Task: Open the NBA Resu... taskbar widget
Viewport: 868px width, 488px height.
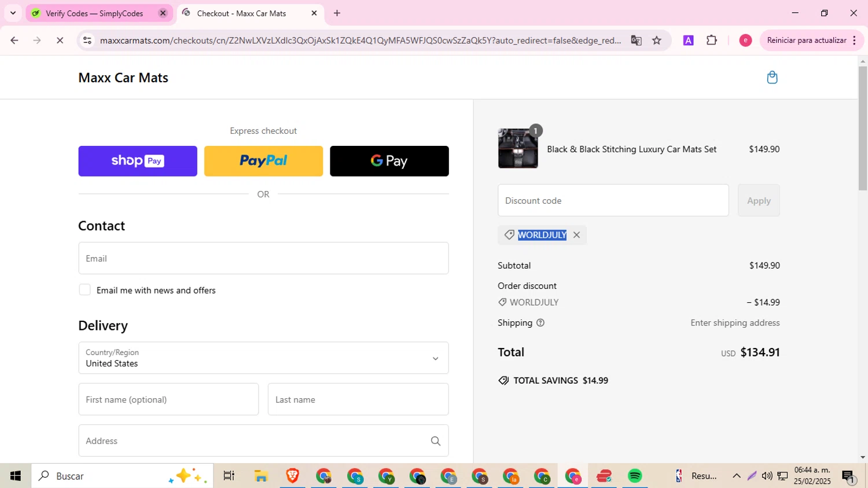Action: tap(696, 476)
